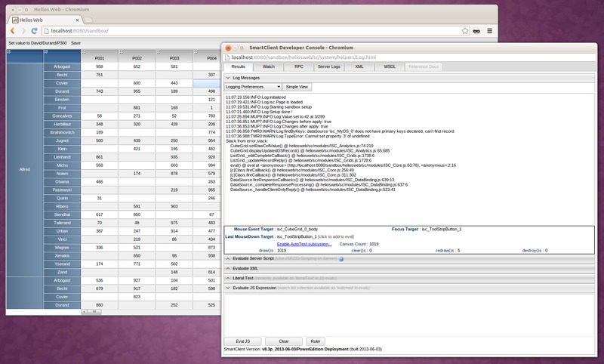Open the Server Logs tab
This screenshot has height=364, width=604.
pyautogui.click(x=328, y=66)
